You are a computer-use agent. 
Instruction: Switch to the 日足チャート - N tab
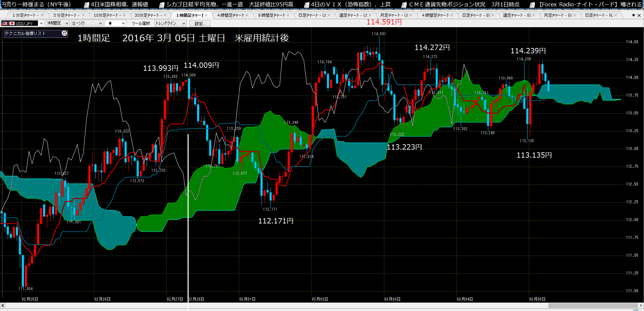[599, 15]
